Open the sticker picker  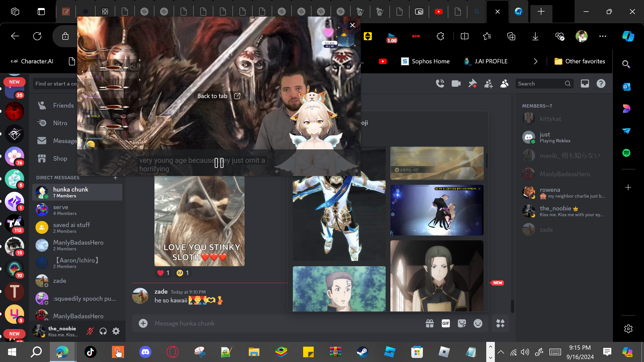[462, 323]
